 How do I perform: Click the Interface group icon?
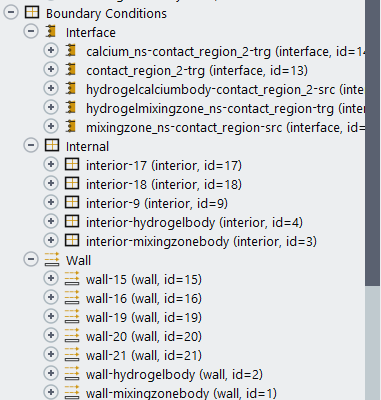pyautogui.click(x=51, y=31)
